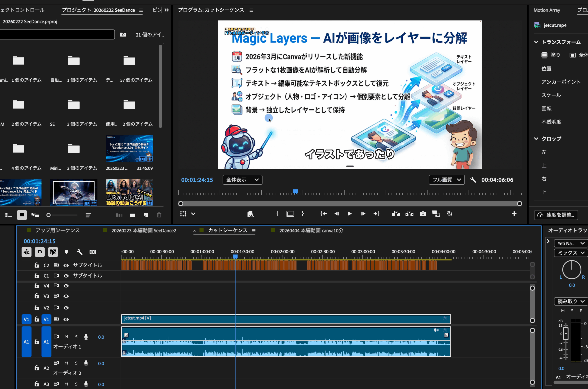Click the Play button in Program monitor
This screenshot has height=389, width=588.
[x=349, y=214]
